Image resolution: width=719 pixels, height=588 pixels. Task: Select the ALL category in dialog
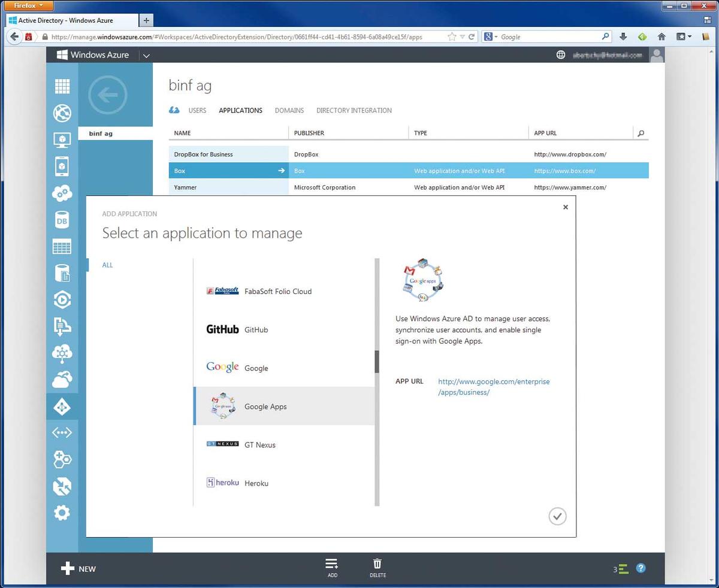(107, 265)
